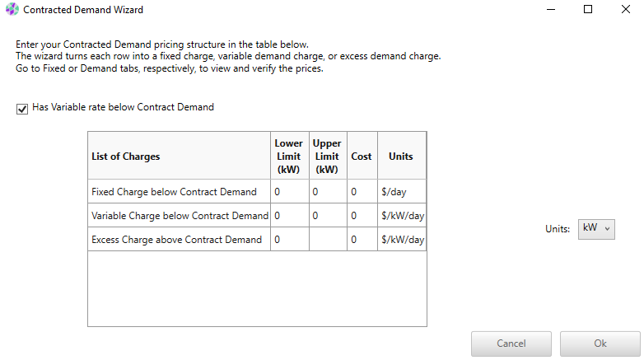Select Fixed Charge row Upper Limit cell

pyautogui.click(x=327, y=192)
